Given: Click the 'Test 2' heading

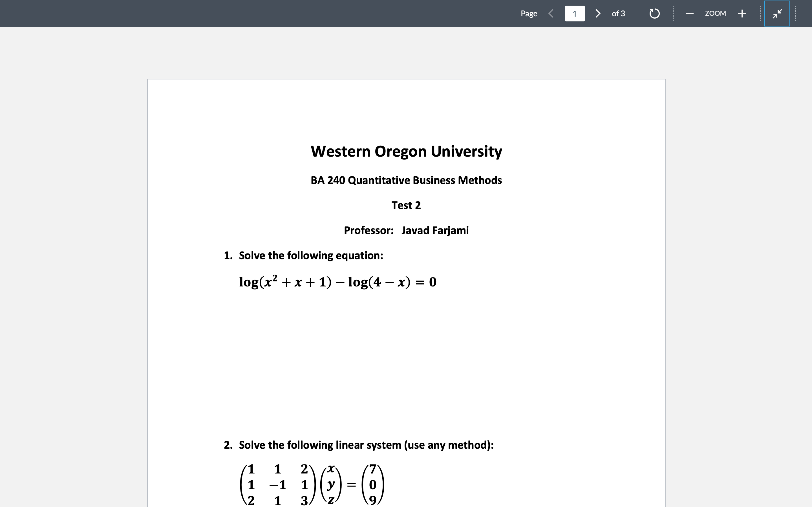Looking at the screenshot, I should tap(406, 205).
